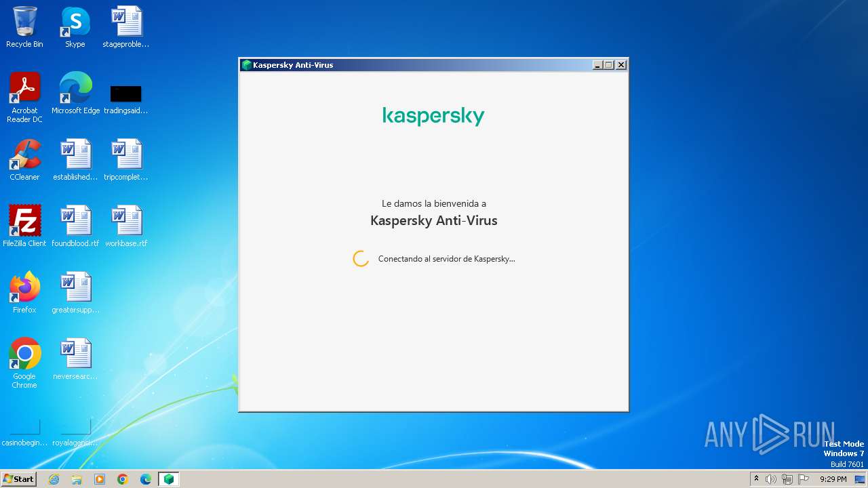868x488 pixels.
Task: Open Windows Explorer folder in the taskbar
Action: [x=77, y=479]
